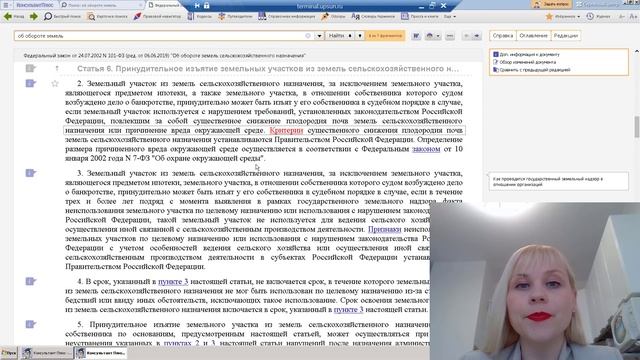The image size is (640, 360).
Task: Expand search query history dropdown
Action: [x=319, y=36]
